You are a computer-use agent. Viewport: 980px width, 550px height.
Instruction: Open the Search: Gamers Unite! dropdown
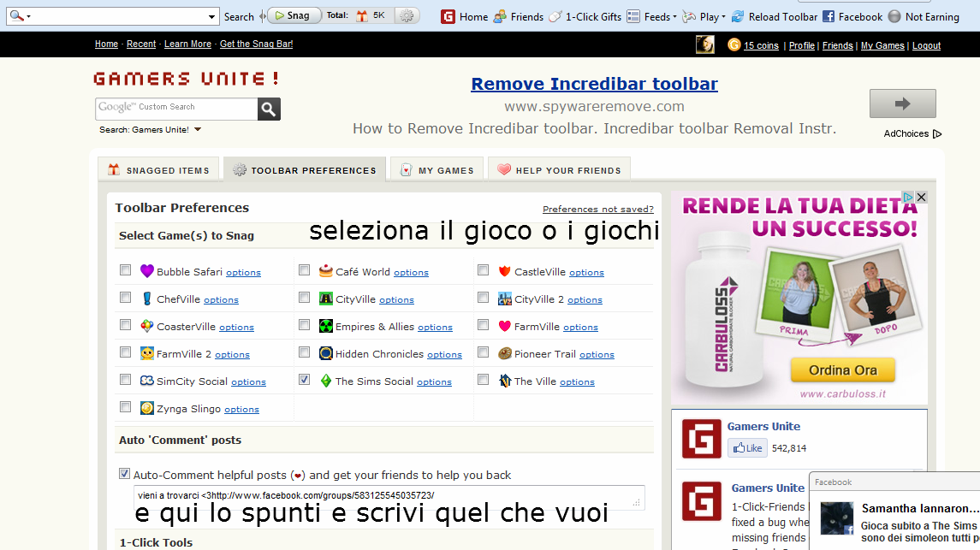click(x=198, y=130)
